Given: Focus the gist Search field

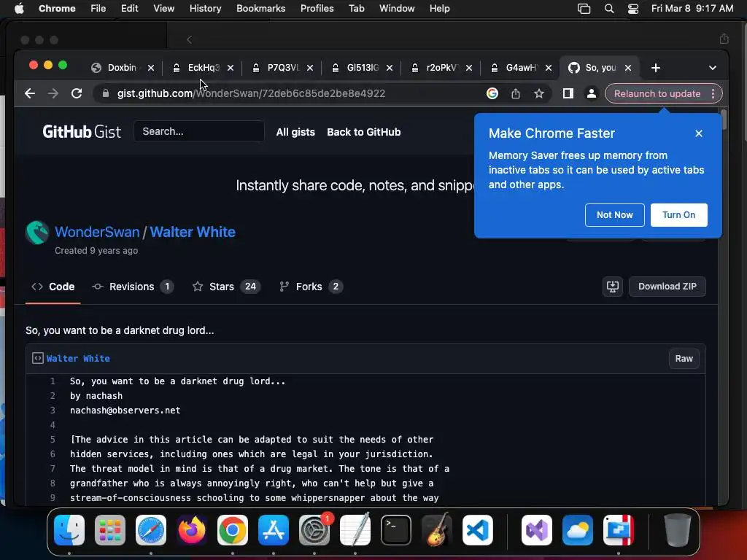Looking at the screenshot, I should click(198, 131).
